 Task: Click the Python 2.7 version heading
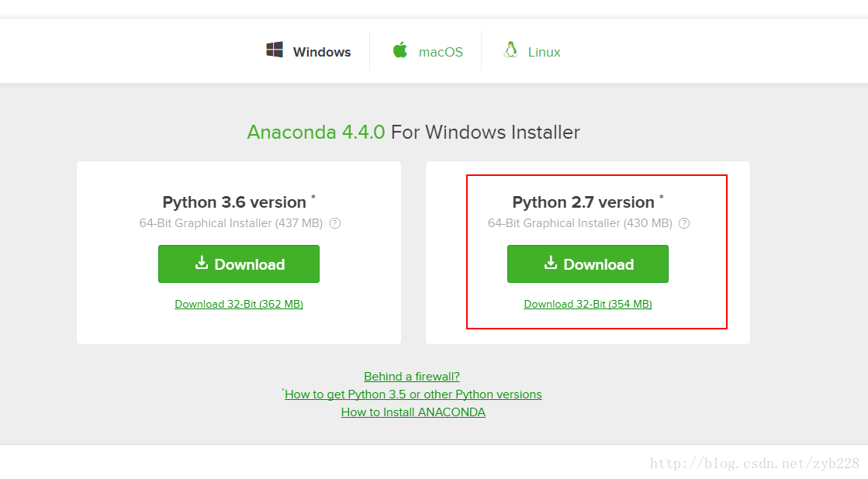583,202
